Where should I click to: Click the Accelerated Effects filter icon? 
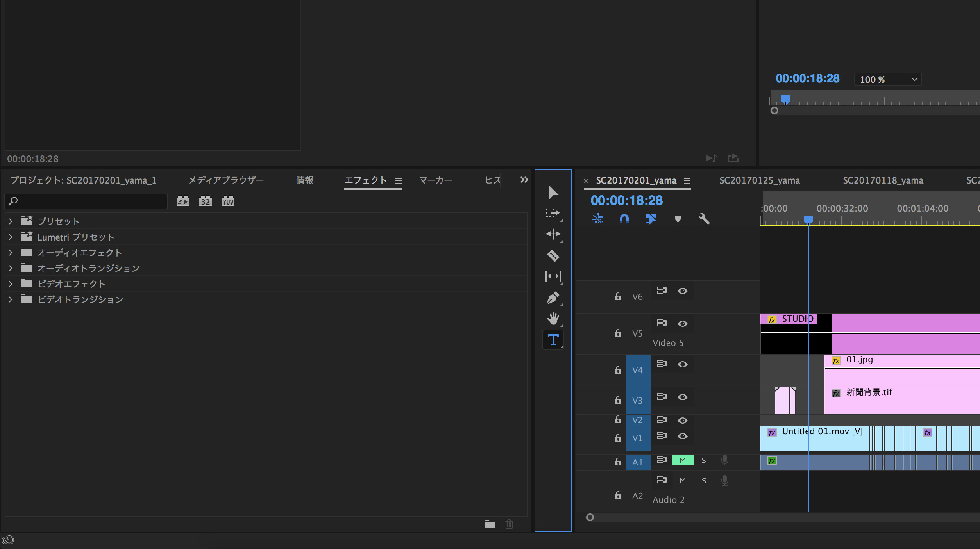(182, 201)
